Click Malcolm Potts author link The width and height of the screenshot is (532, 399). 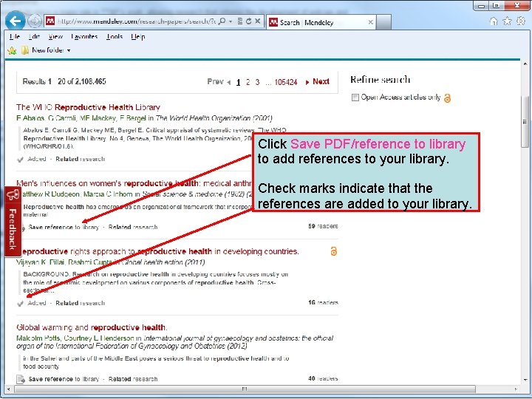pos(38,338)
